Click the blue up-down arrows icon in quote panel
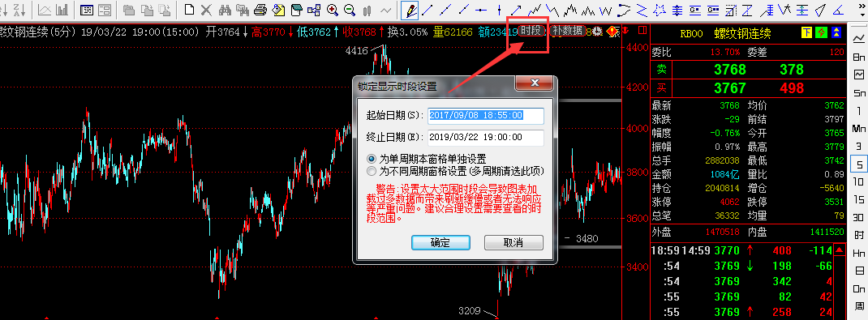 click(x=836, y=33)
